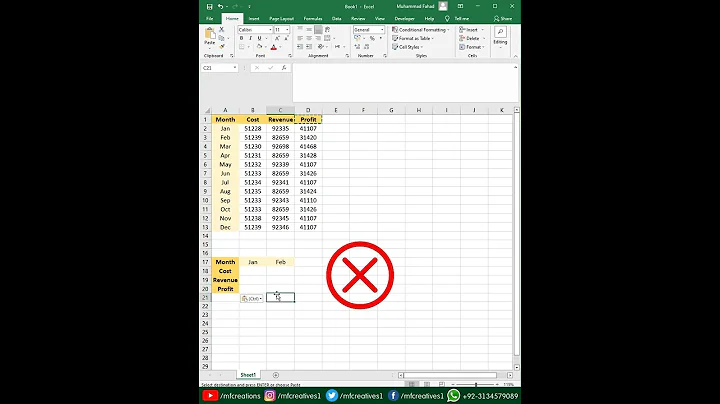Click cell B17 containing Jan
The width and height of the screenshot is (720, 404).
(x=253, y=262)
